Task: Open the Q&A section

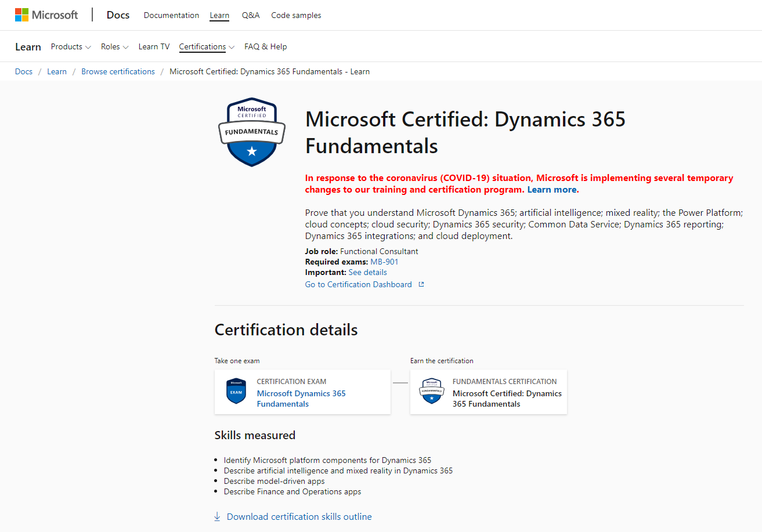Action: (251, 15)
